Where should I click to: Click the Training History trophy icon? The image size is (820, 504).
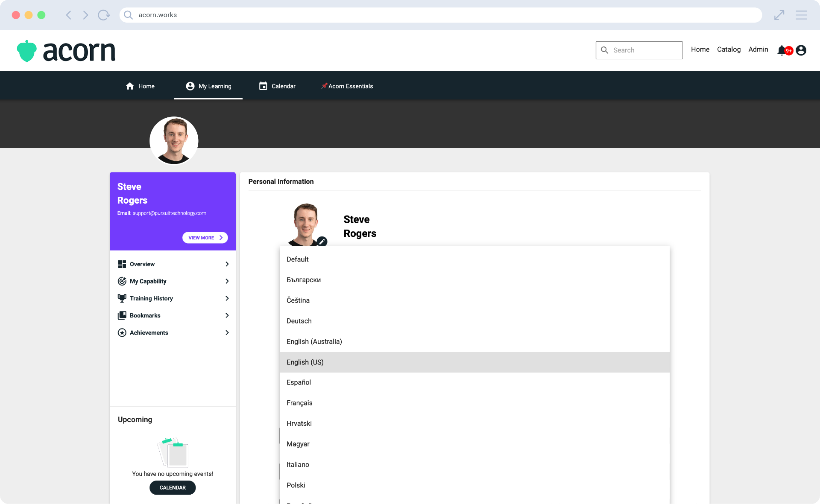pyautogui.click(x=122, y=298)
